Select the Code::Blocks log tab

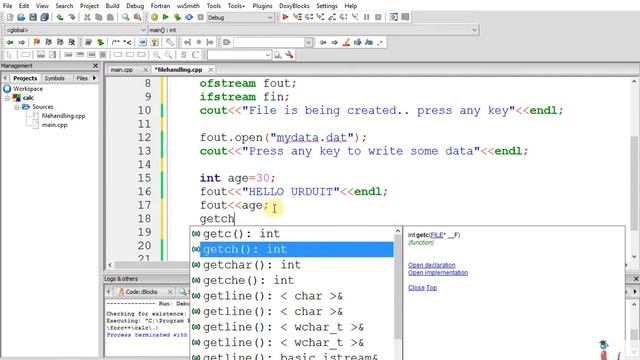[141, 292]
